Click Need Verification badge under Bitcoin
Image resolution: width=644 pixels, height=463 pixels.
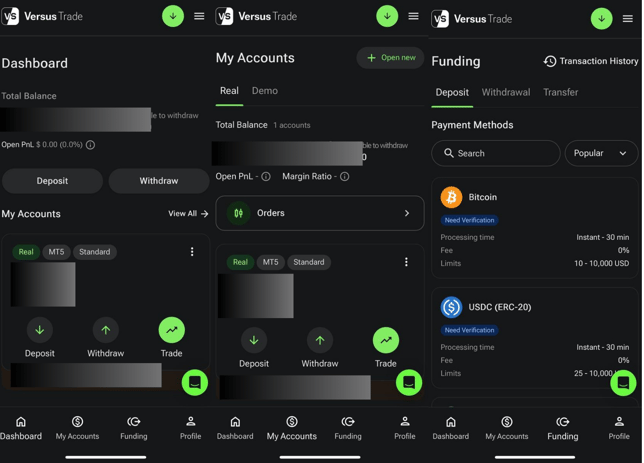(469, 220)
